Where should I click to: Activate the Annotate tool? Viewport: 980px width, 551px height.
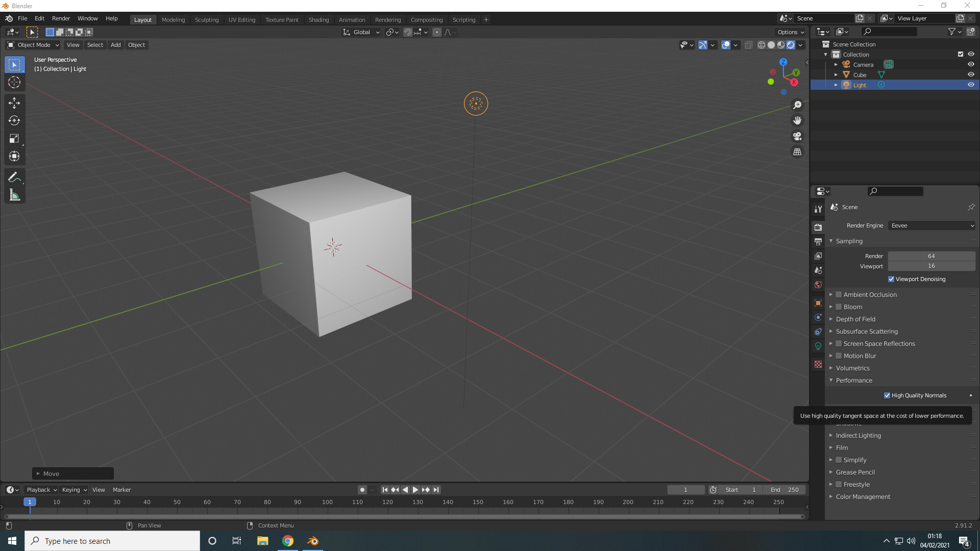pos(14,177)
